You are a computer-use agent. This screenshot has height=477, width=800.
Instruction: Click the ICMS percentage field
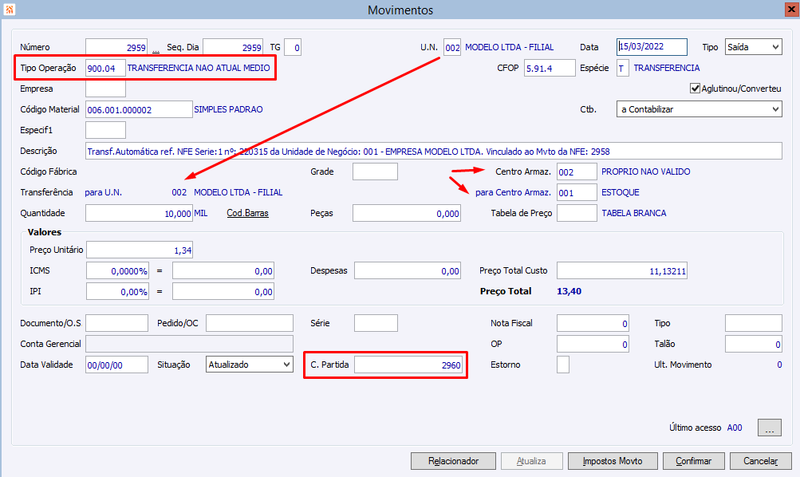pos(117,271)
